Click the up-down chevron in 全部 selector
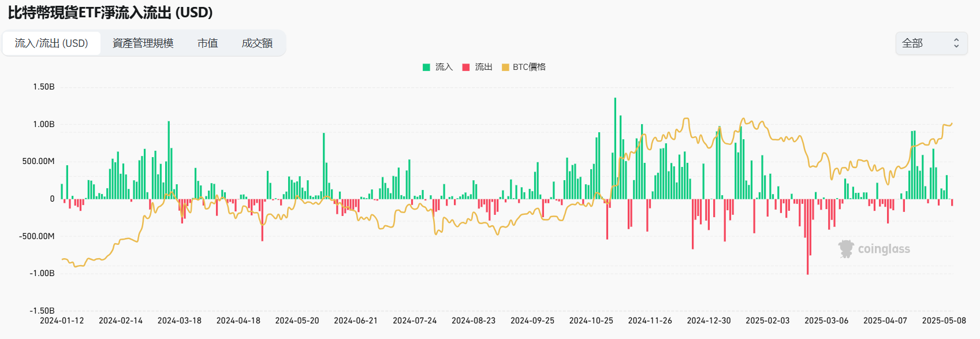The image size is (980, 339). 956,43
